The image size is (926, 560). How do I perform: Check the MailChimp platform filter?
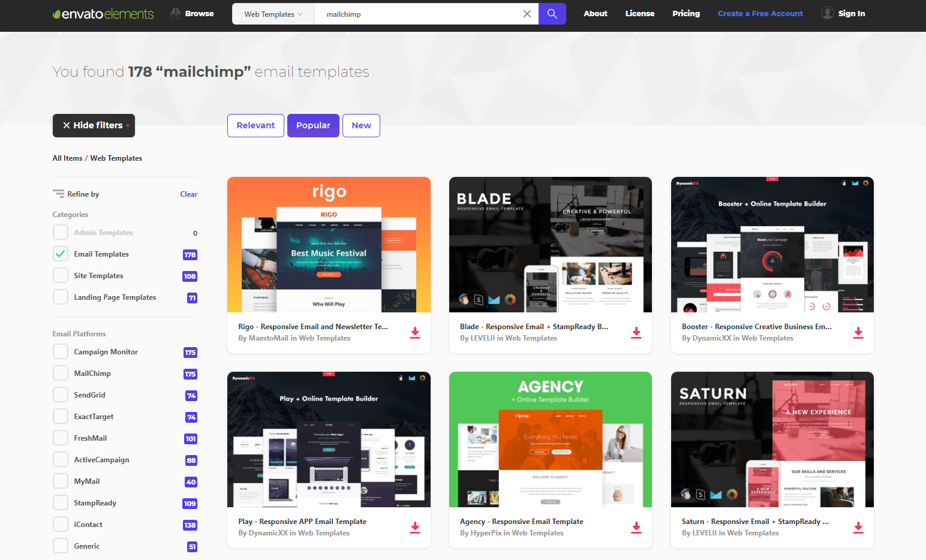(61, 374)
